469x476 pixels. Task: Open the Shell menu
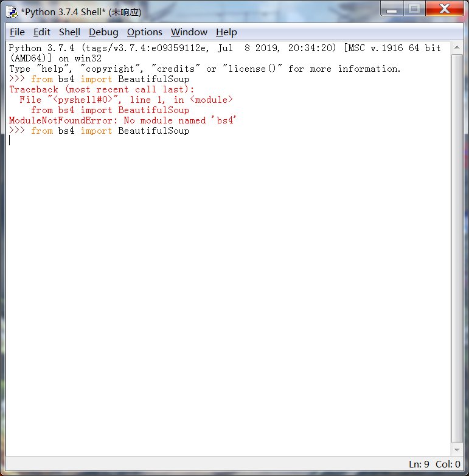point(69,32)
